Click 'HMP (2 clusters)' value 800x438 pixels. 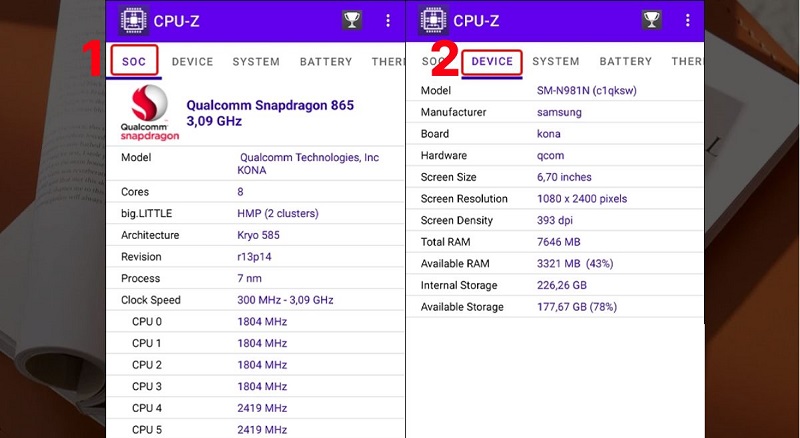[278, 213]
